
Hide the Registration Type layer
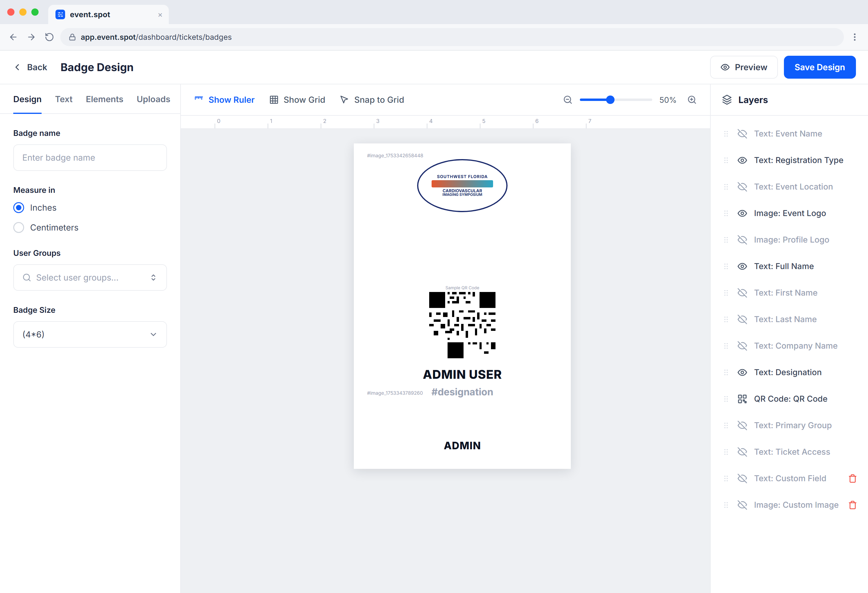pos(742,160)
